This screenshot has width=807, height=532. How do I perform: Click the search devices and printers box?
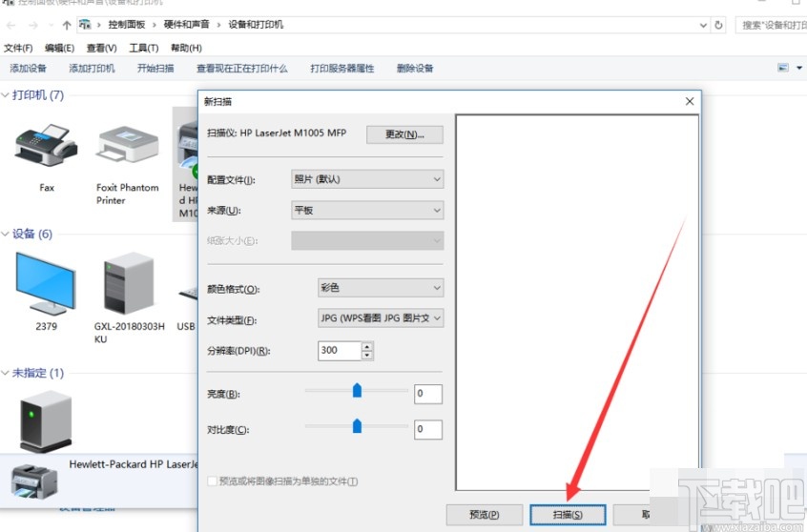coord(771,25)
